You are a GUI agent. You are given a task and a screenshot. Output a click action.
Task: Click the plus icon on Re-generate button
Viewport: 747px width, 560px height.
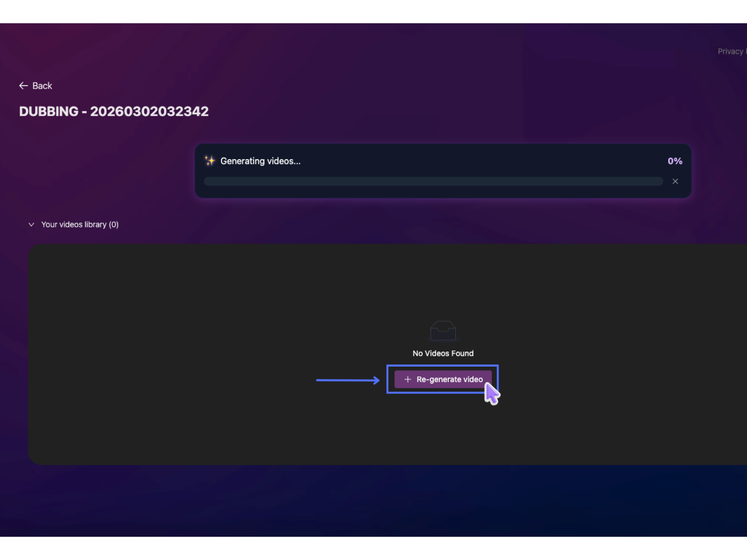pyautogui.click(x=408, y=380)
